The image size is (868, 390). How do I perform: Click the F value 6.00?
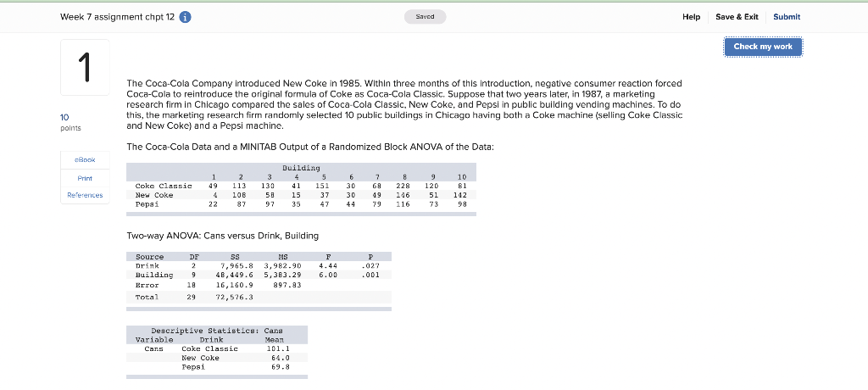tap(329, 275)
